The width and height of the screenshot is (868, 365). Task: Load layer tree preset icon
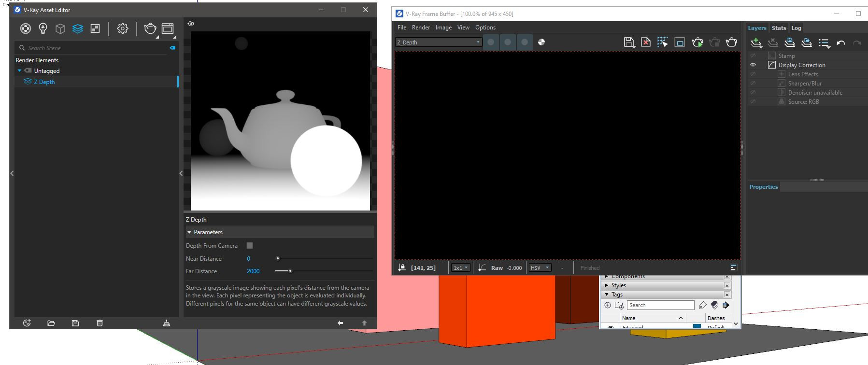(x=807, y=43)
